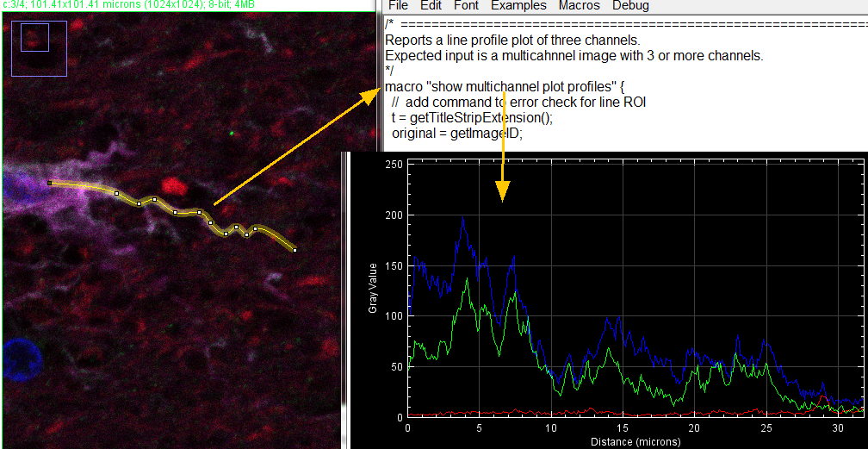The width and height of the screenshot is (868, 449).
Task: Click the 'Distance (microns)' axis label
Action: coord(635,442)
